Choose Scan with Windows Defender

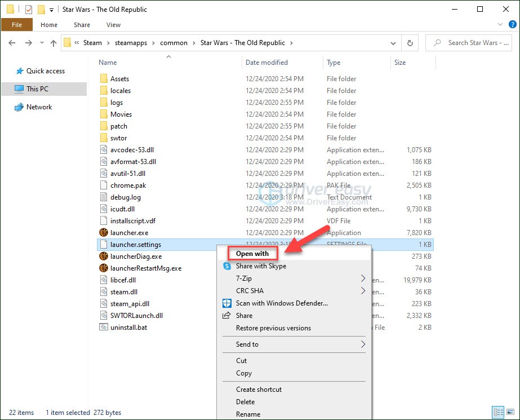pyautogui.click(x=282, y=303)
